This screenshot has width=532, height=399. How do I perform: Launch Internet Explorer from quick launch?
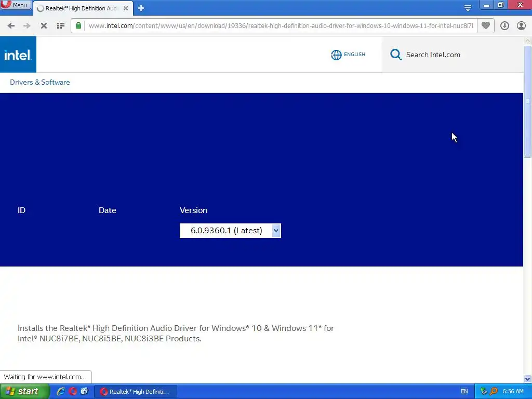point(61,391)
